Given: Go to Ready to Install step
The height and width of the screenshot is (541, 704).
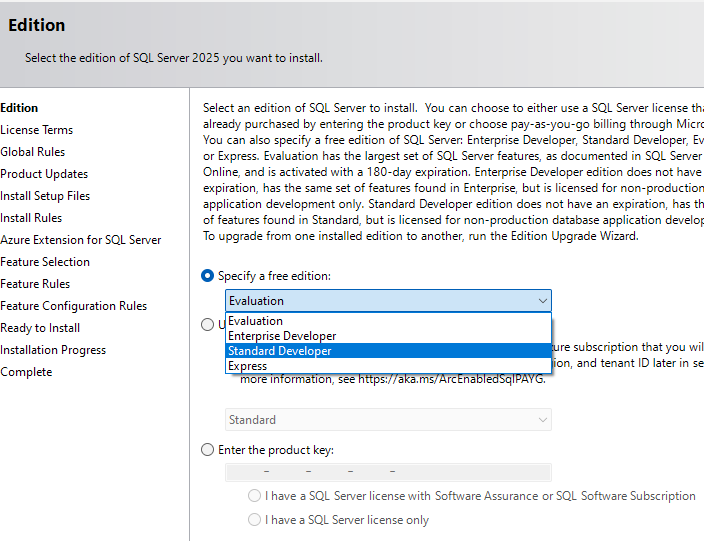Looking at the screenshot, I should coord(40,328).
